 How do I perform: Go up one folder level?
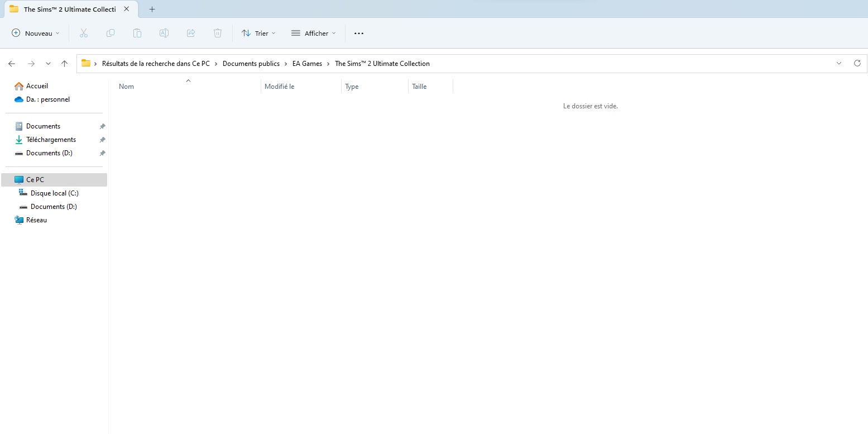65,64
